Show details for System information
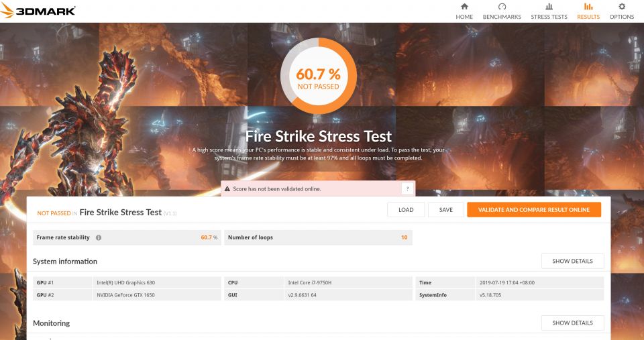This screenshot has height=340, width=644. pos(572,261)
